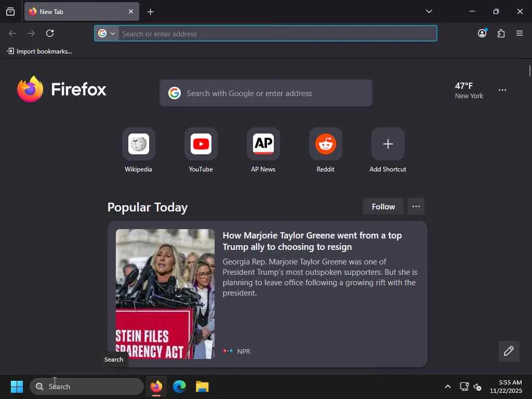The width and height of the screenshot is (532, 399).
Task: Open the recent browsing tab overview icon
Action: click(x=10, y=11)
